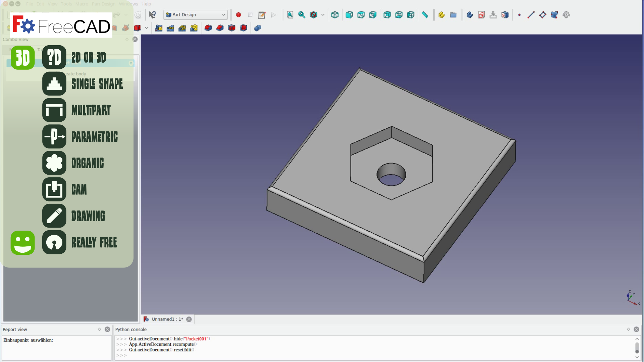644x362 pixels.
Task: Click the What's This help cursor icon
Action: (x=152, y=15)
